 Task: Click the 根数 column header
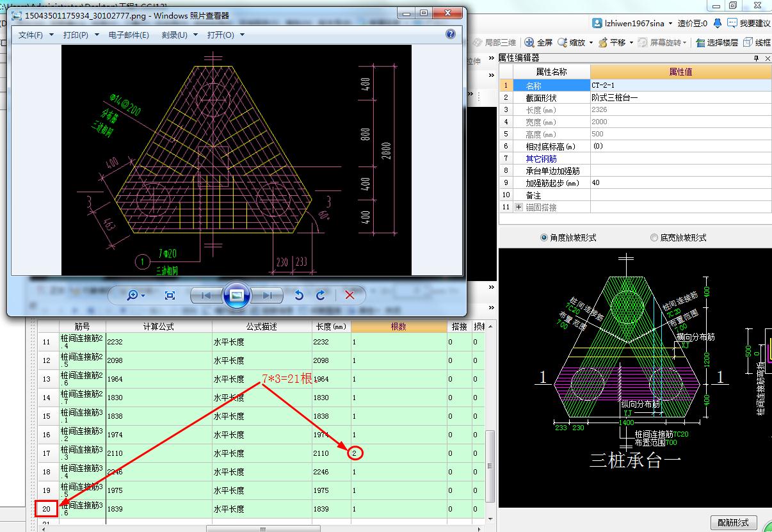point(399,326)
